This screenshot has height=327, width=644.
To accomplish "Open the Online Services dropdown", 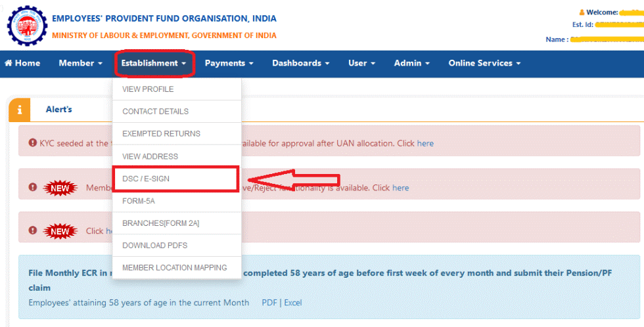I will click(x=485, y=63).
